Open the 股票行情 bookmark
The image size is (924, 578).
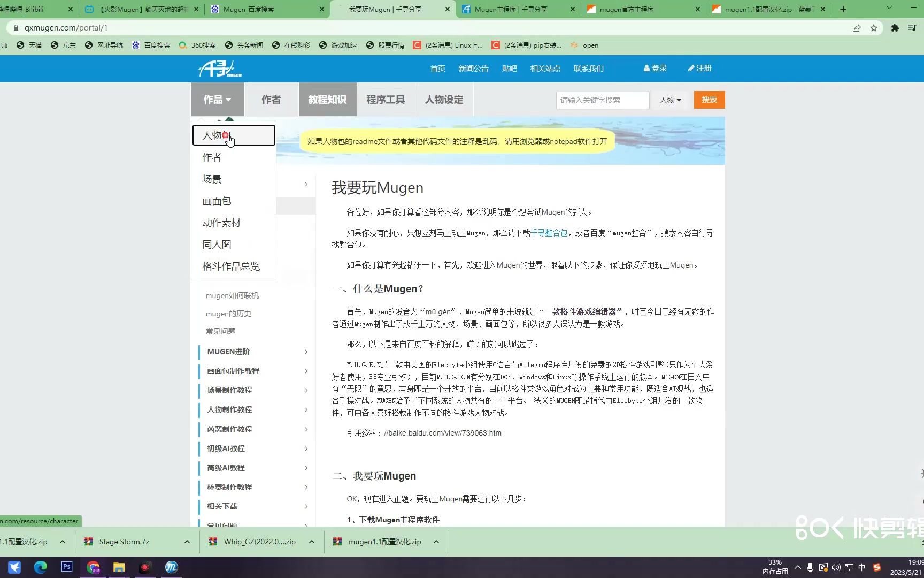coord(385,45)
